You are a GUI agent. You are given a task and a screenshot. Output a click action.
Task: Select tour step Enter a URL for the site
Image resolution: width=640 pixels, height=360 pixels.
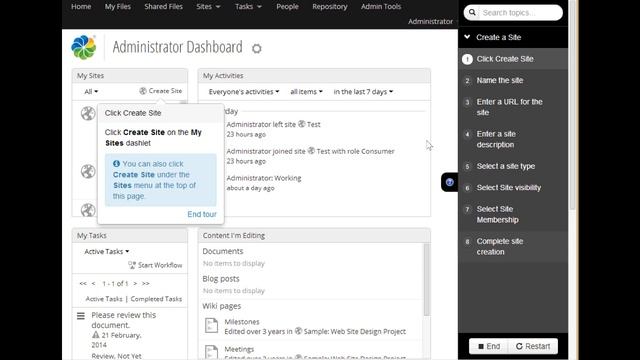pyautogui.click(x=513, y=107)
